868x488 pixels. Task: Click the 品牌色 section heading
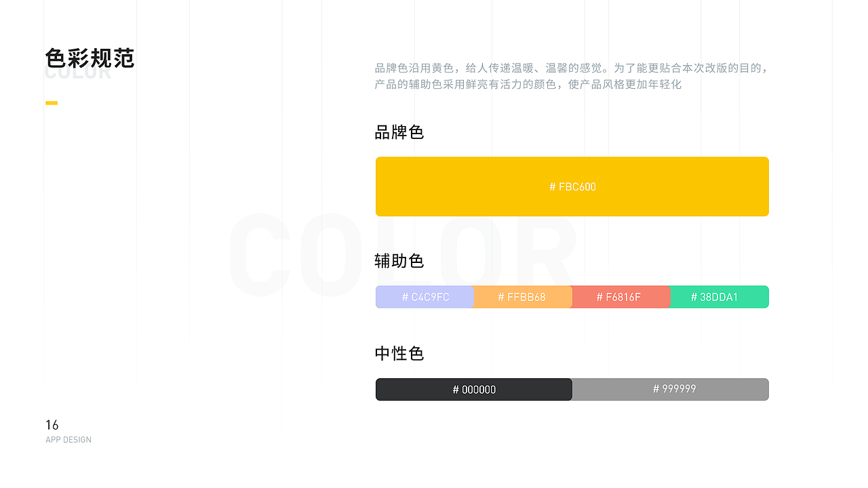(399, 133)
